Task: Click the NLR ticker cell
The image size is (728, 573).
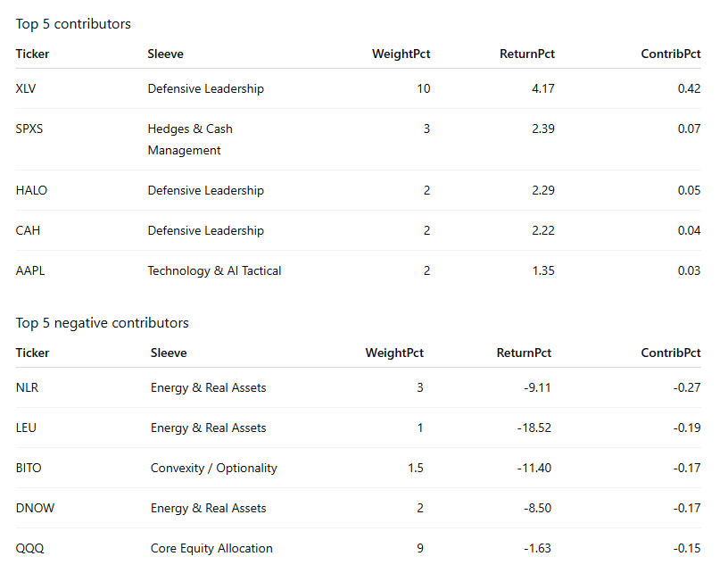Action: coord(27,387)
